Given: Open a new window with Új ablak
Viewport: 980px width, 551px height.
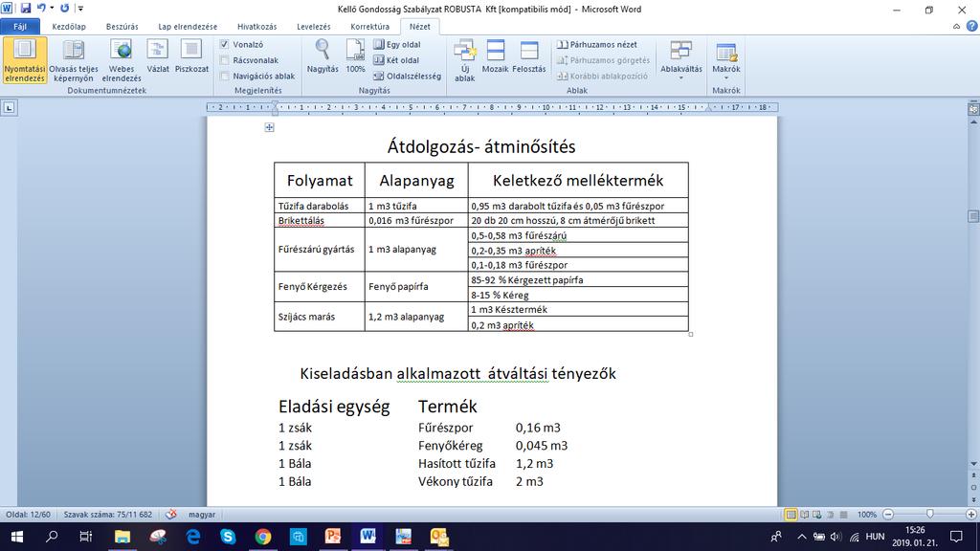Looking at the screenshot, I should click(464, 60).
